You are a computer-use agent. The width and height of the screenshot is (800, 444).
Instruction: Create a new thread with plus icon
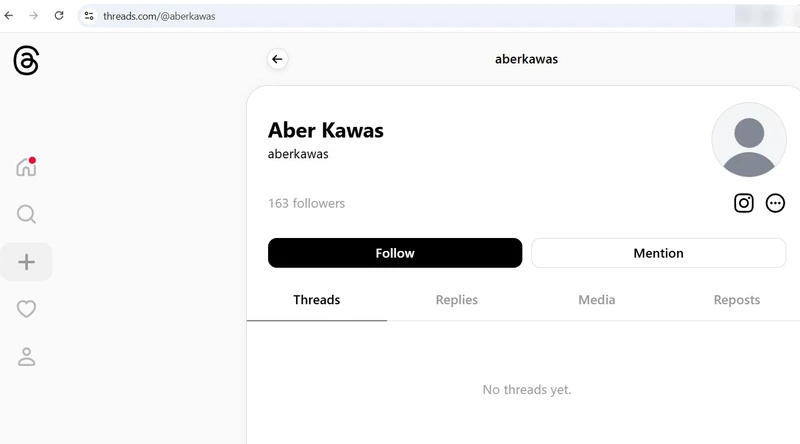pos(26,262)
